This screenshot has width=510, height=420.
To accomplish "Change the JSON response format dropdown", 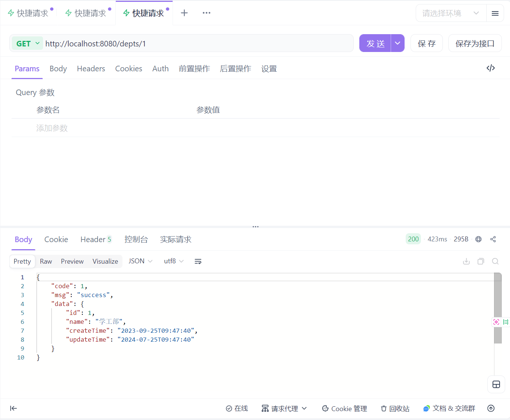I will (140, 261).
